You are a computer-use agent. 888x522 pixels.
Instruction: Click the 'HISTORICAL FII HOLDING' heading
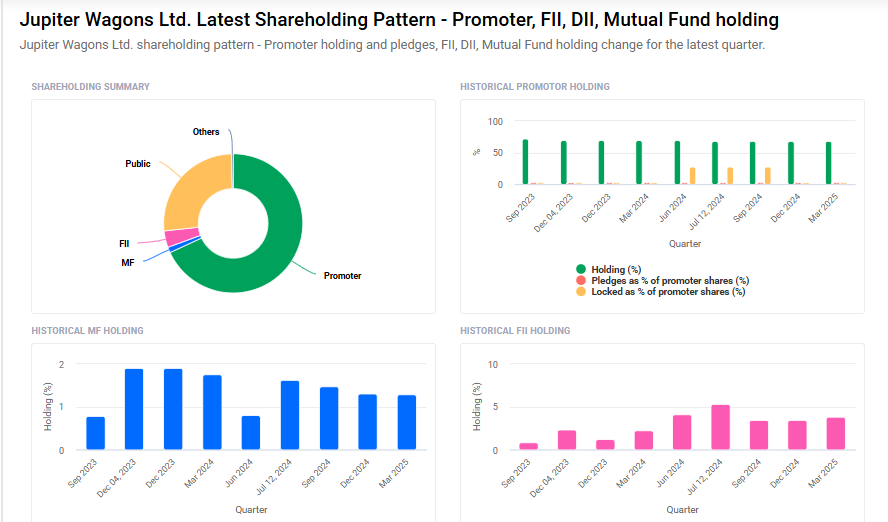coord(515,331)
